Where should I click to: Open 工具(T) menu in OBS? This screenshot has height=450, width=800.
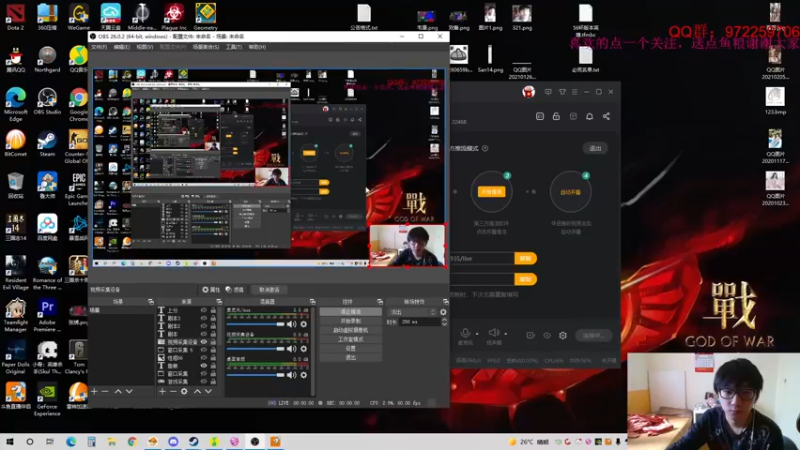234,47
